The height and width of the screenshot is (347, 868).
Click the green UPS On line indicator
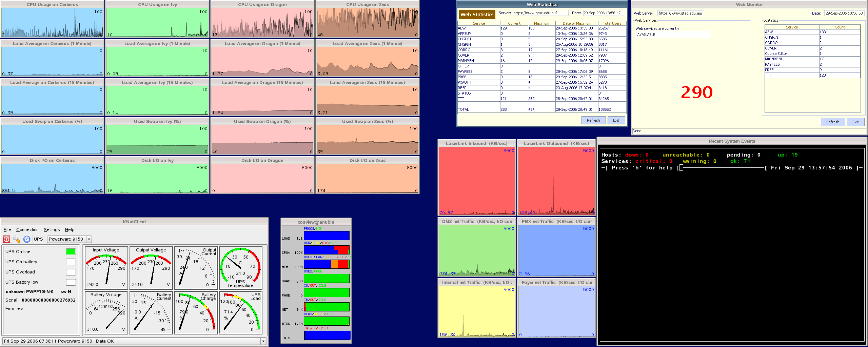point(71,252)
